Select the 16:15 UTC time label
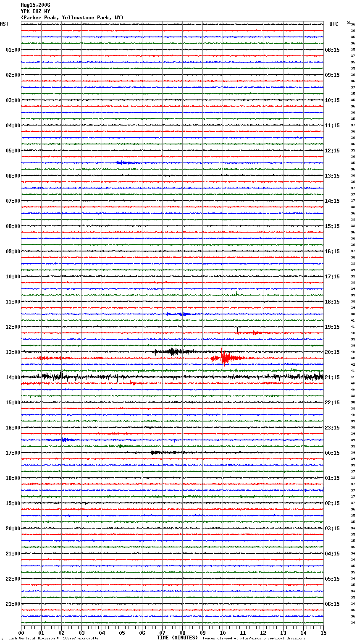Screen dimensions: 357x644 coord(332,251)
